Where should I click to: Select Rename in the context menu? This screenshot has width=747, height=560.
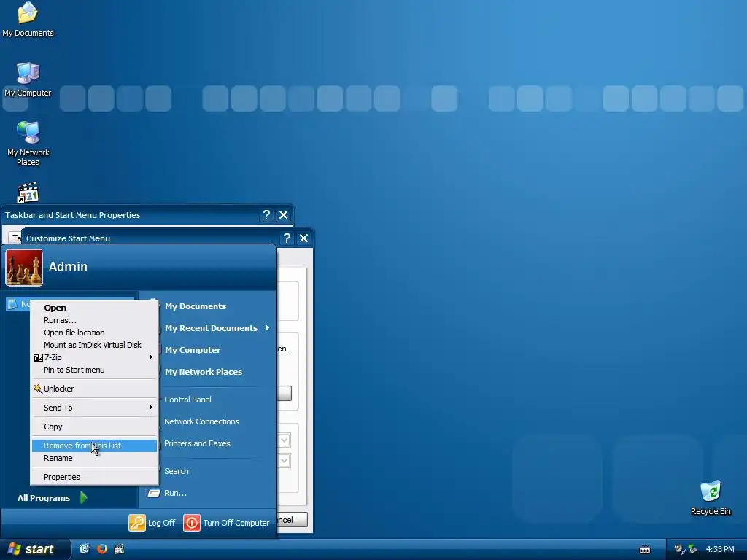click(94, 458)
